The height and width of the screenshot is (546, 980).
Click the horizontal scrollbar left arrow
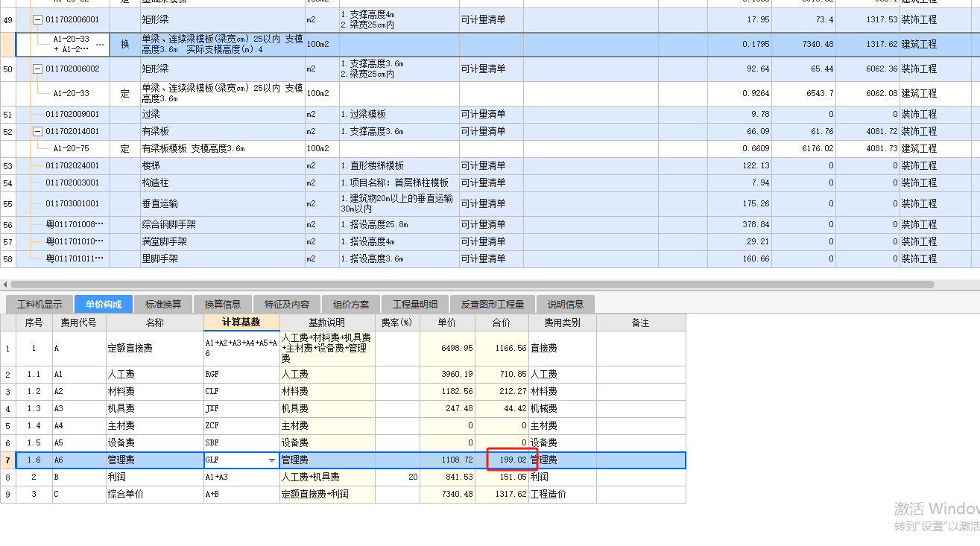click(x=5, y=285)
